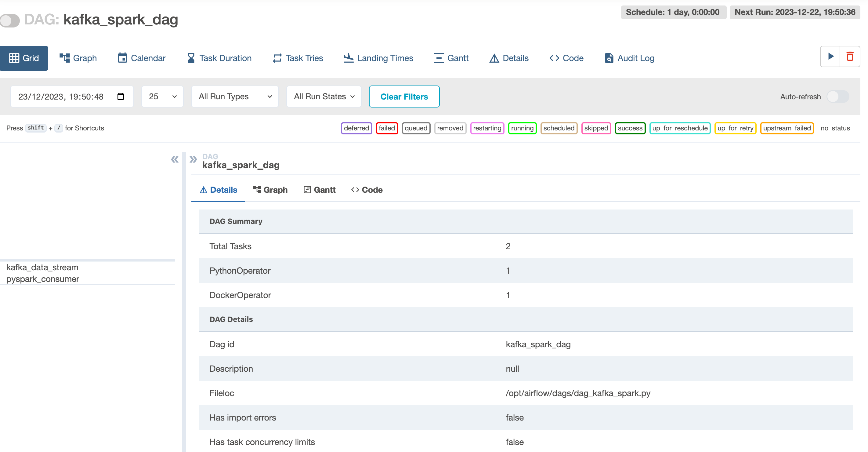Click the base date input field
Image resolution: width=868 pixels, height=452 pixels.
tap(61, 97)
